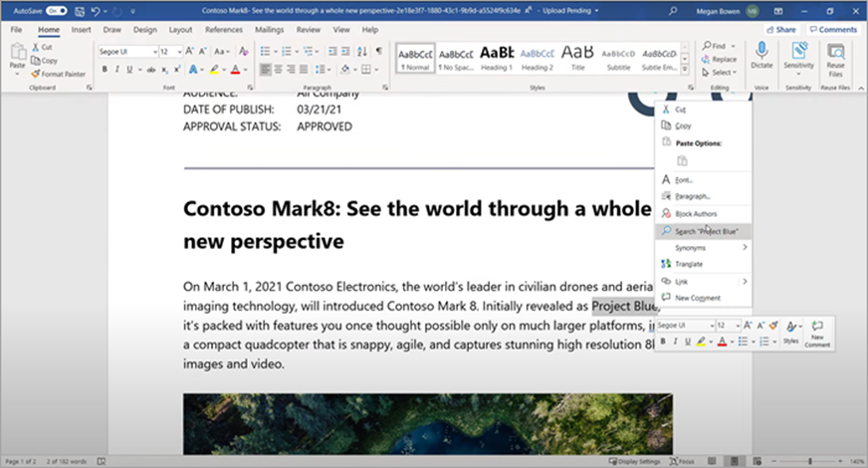Open the Design tab
The width and height of the screenshot is (868, 468).
pos(145,29)
